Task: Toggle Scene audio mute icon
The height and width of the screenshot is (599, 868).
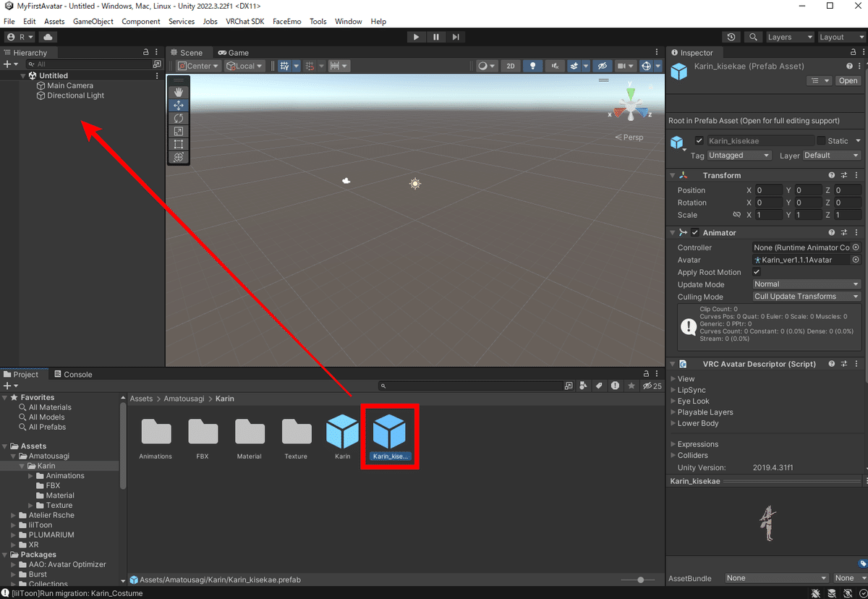Action: point(555,66)
